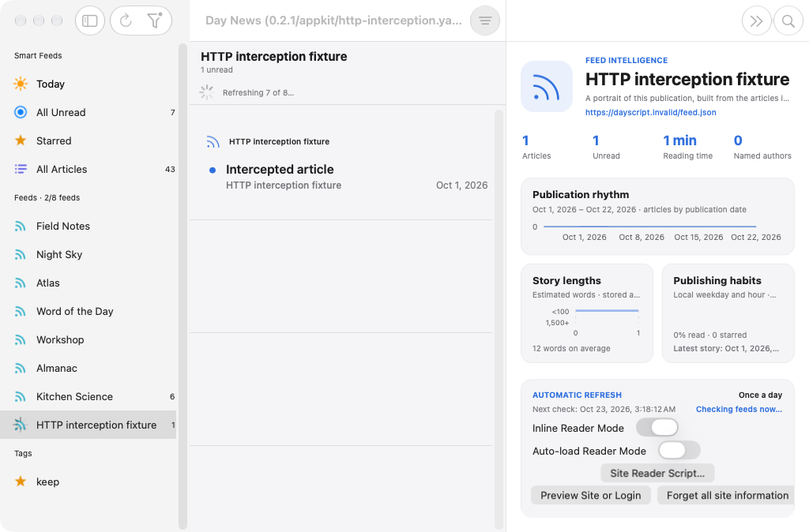Click the Smart Feeds section header
The height and width of the screenshot is (532, 809).
(x=38, y=56)
